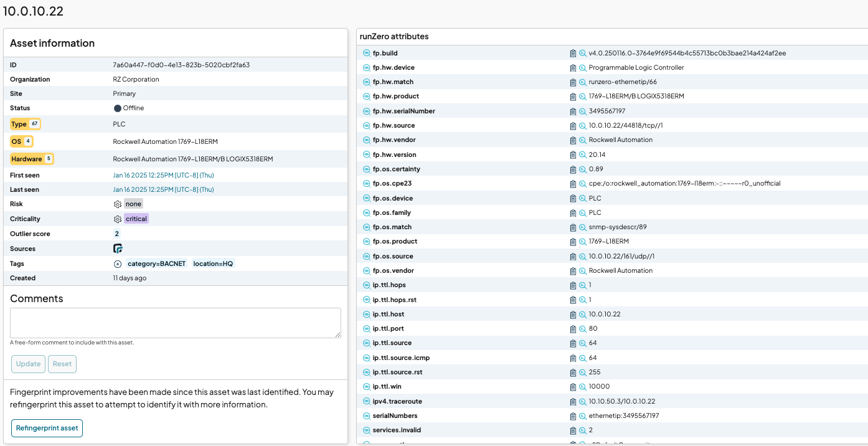
Task: Search for ip.ttl.source.icmp value 64
Action: [x=583, y=358]
